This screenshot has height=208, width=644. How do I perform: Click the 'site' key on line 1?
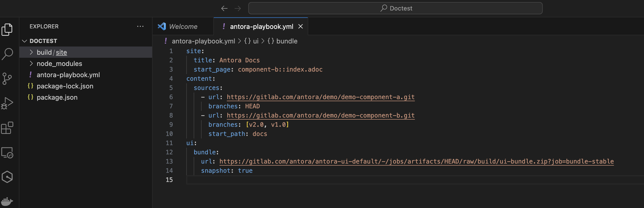point(193,51)
